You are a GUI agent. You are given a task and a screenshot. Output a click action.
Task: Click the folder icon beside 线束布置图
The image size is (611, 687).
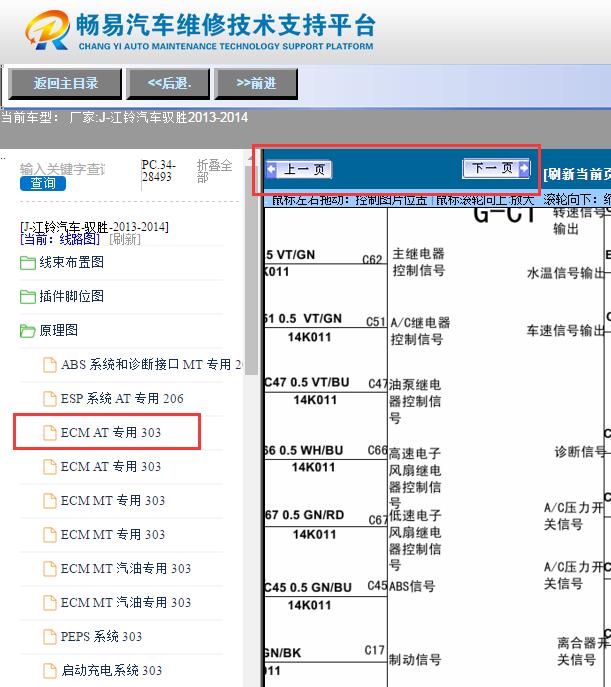(x=28, y=263)
